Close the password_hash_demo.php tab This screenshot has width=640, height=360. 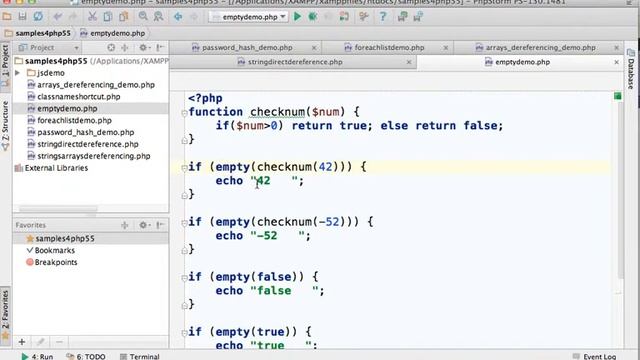[314, 48]
